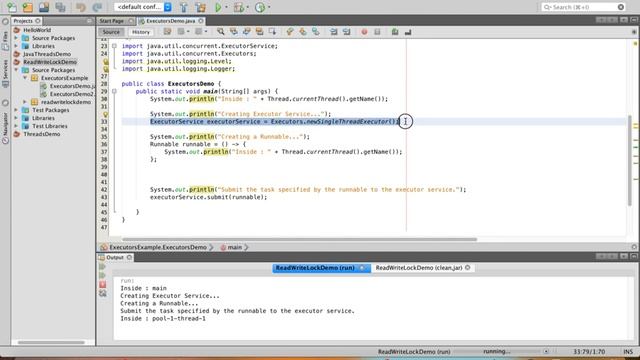Click the second green Re-run icon in Output

click(x=102, y=276)
